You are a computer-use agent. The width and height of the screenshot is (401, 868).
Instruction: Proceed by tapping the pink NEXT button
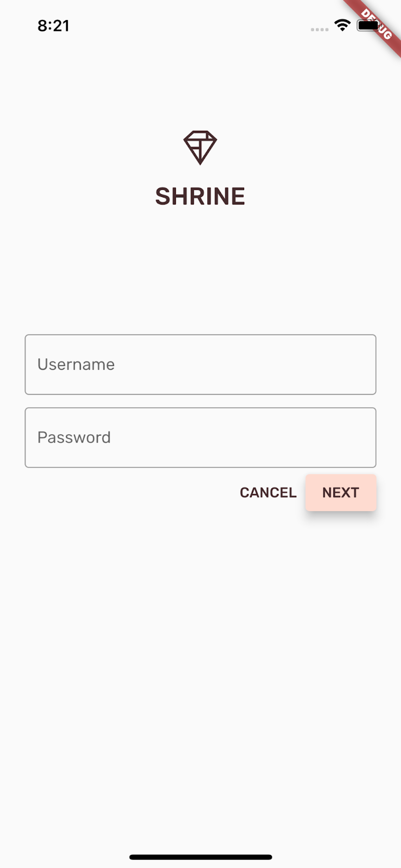coord(341,493)
